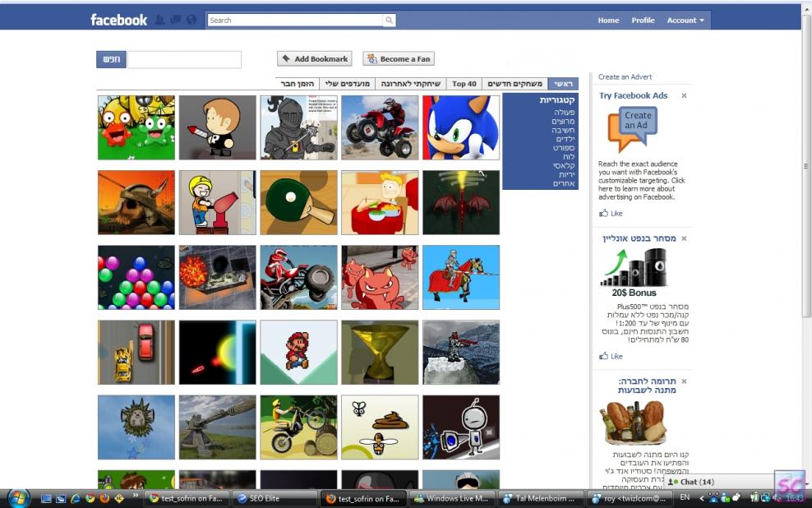Click the Add Bookmark button
812x508 pixels.
coord(314,59)
